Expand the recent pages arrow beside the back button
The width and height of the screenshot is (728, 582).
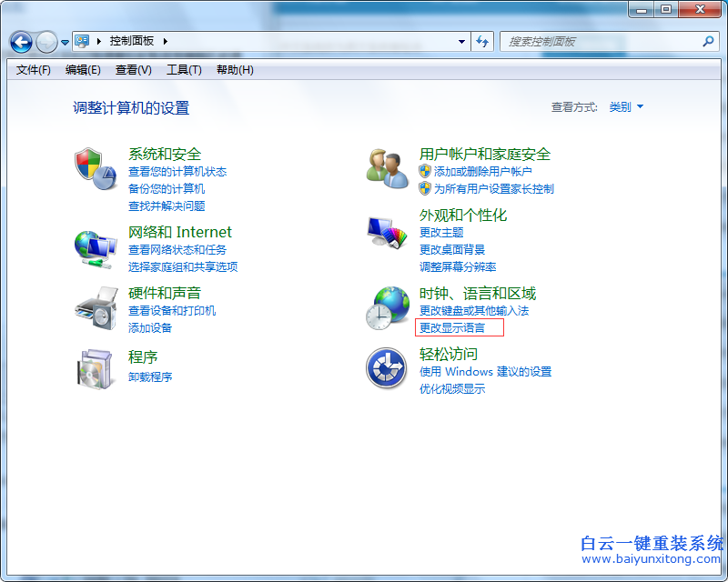coord(64,41)
